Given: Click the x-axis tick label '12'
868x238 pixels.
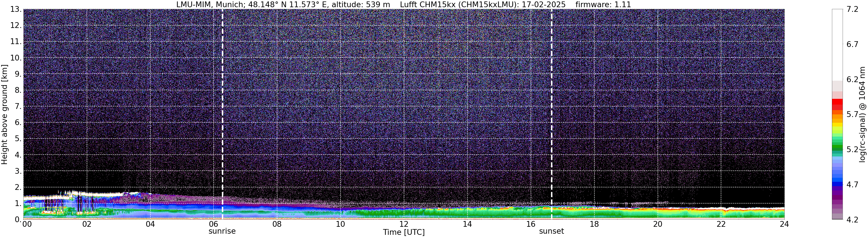Looking at the screenshot, I should (404, 224).
